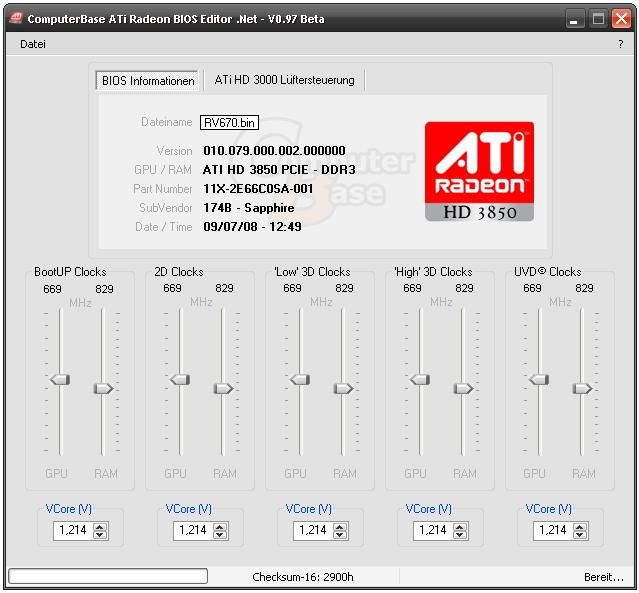Open the ? help menu
The width and height of the screenshot is (639, 593).
coord(620,44)
